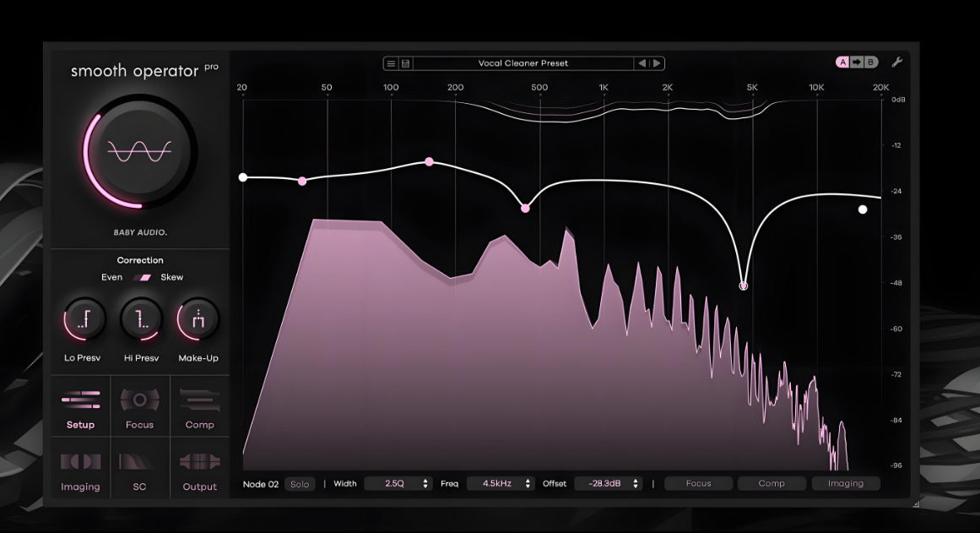Click the Imaging button in node bar
980x533 pixels.
click(846, 483)
